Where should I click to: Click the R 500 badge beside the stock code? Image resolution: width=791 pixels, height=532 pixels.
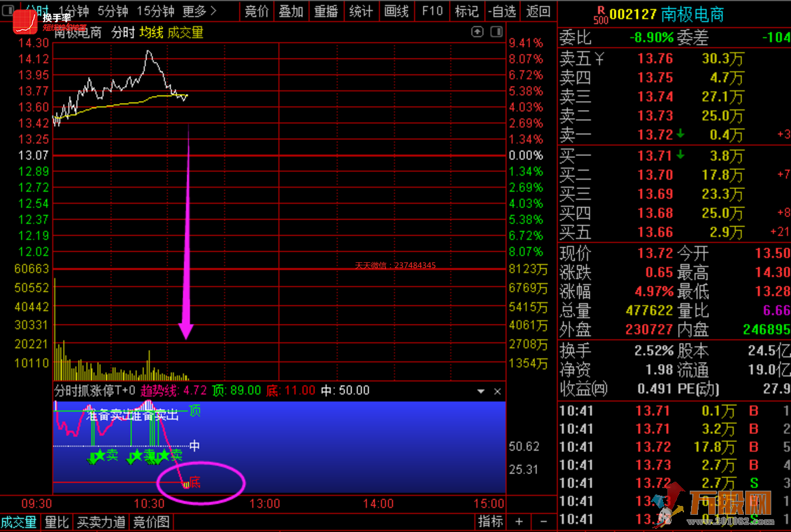point(600,14)
